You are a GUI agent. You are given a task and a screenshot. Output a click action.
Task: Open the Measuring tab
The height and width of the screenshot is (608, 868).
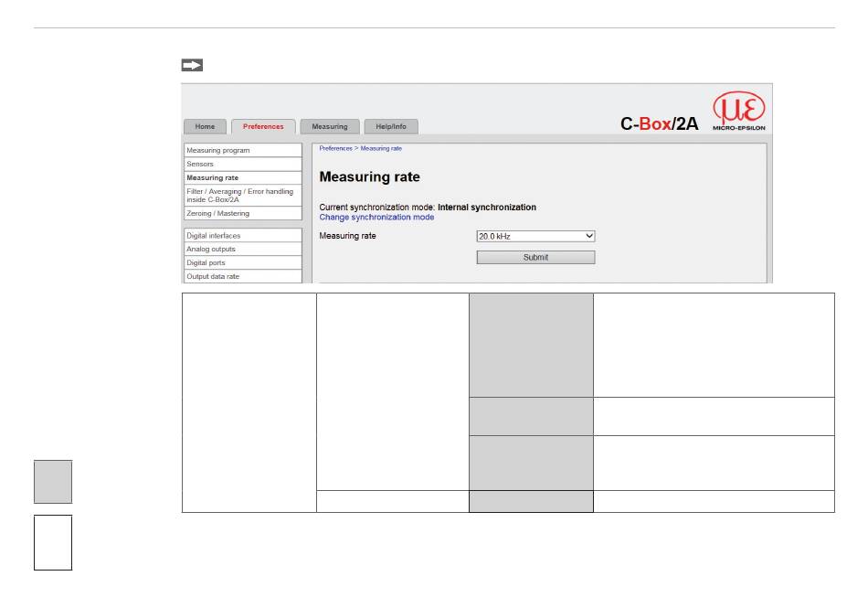click(330, 126)
